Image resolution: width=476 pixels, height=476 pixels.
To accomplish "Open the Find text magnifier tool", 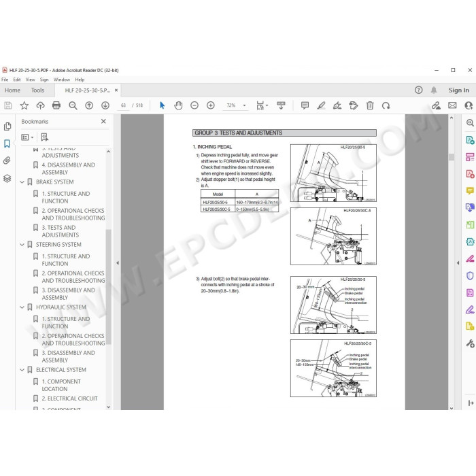I will point(73,105).
